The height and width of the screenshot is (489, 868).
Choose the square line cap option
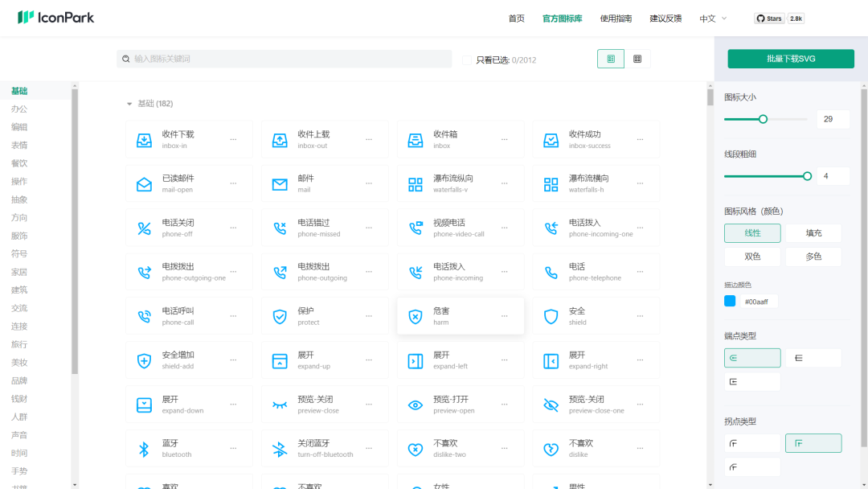(752, 381)
